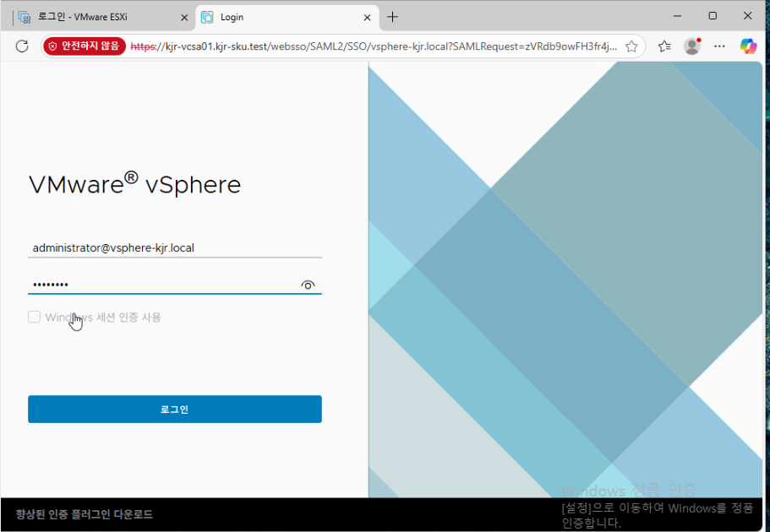The width and height of the screenshot is (770, 532).
Task: Open the favorites list icon
Action: (664, 46)
